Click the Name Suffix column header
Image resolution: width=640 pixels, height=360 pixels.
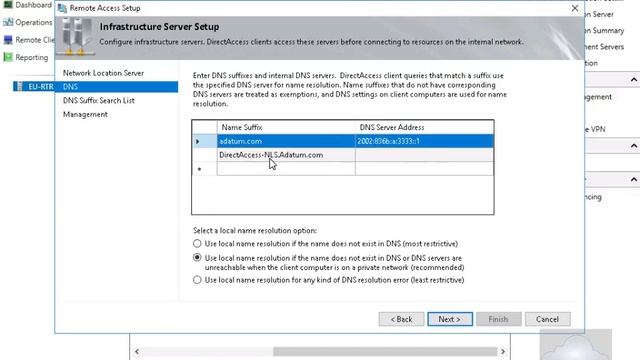tap(286, 127)
